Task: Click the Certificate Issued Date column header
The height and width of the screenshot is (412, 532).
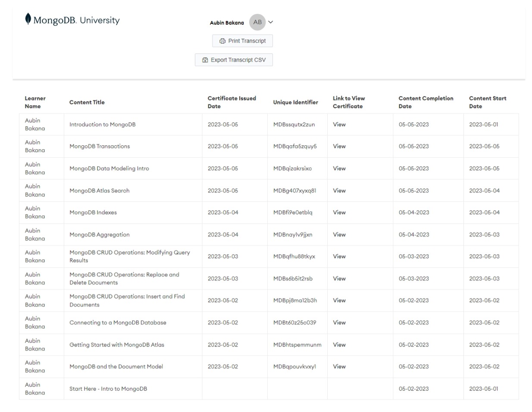Action: [232, 102]
